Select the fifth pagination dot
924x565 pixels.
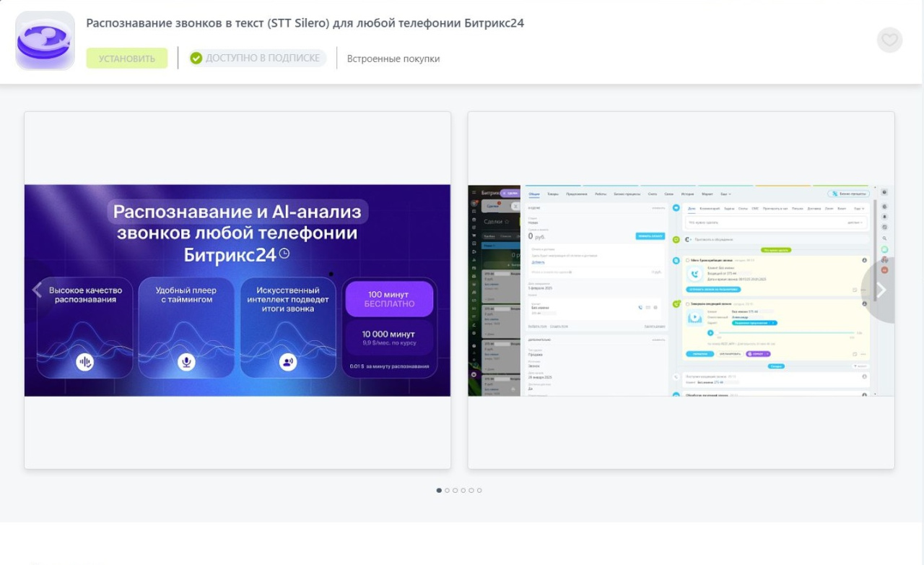point(471,491)
